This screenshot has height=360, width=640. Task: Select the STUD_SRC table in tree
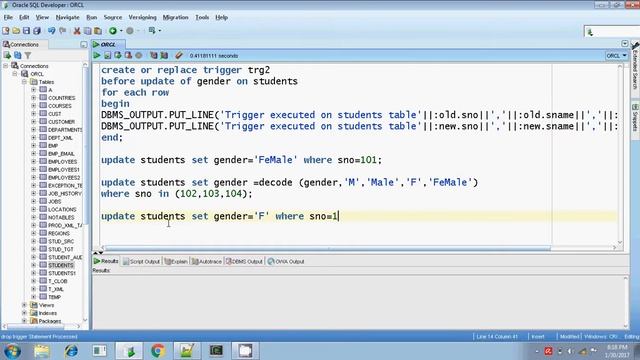tap(61, 241)
